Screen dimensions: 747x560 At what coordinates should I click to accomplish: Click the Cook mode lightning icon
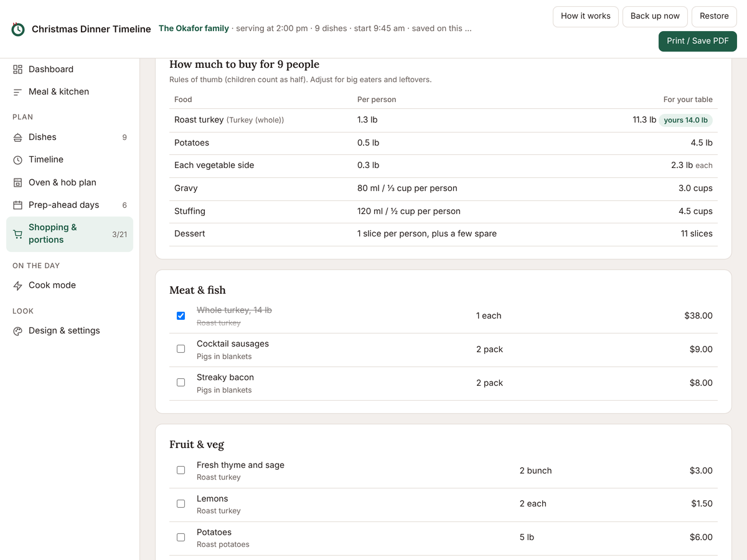[17, 286]
